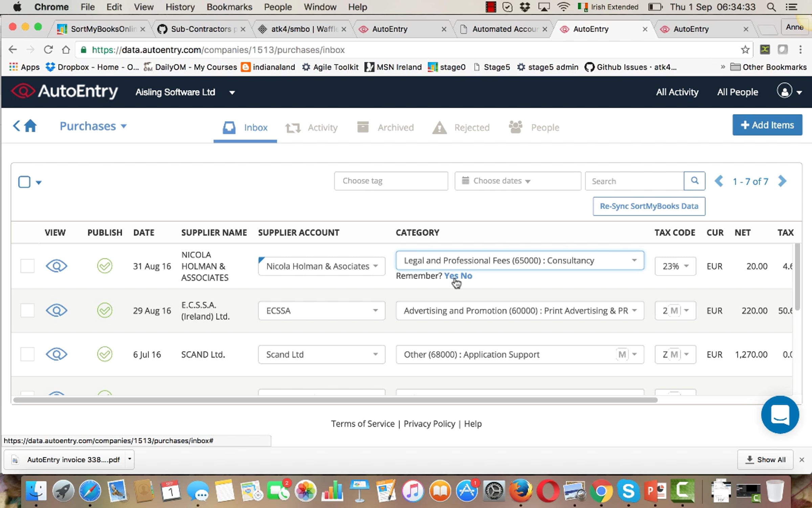
Task: Open Finder from the Dock
Action: (x=36, y=491)
